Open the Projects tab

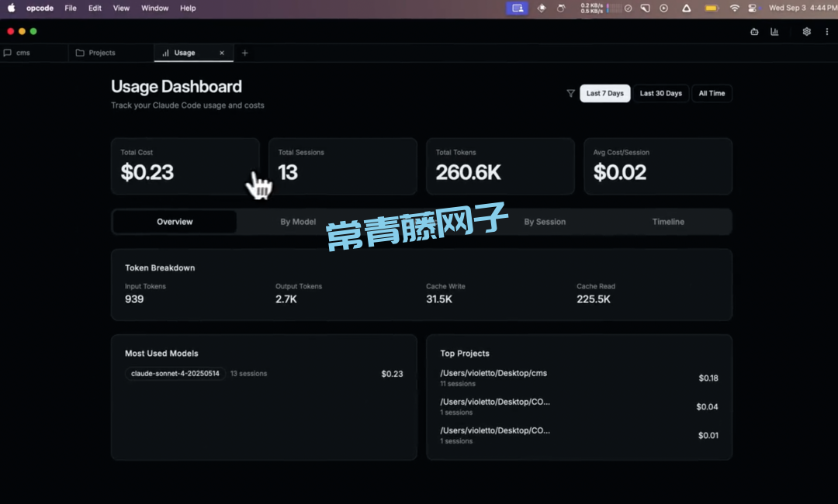(102, 53)
